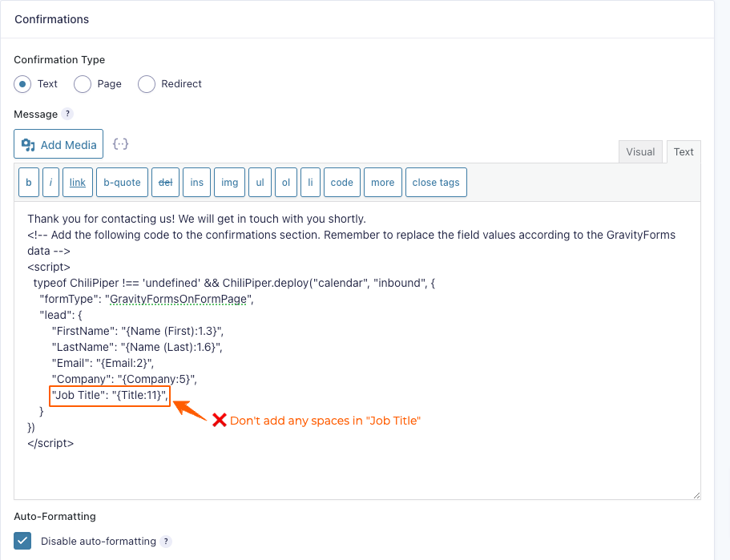Click the "Job Title": "{Title:11}" line

[110, 395]
